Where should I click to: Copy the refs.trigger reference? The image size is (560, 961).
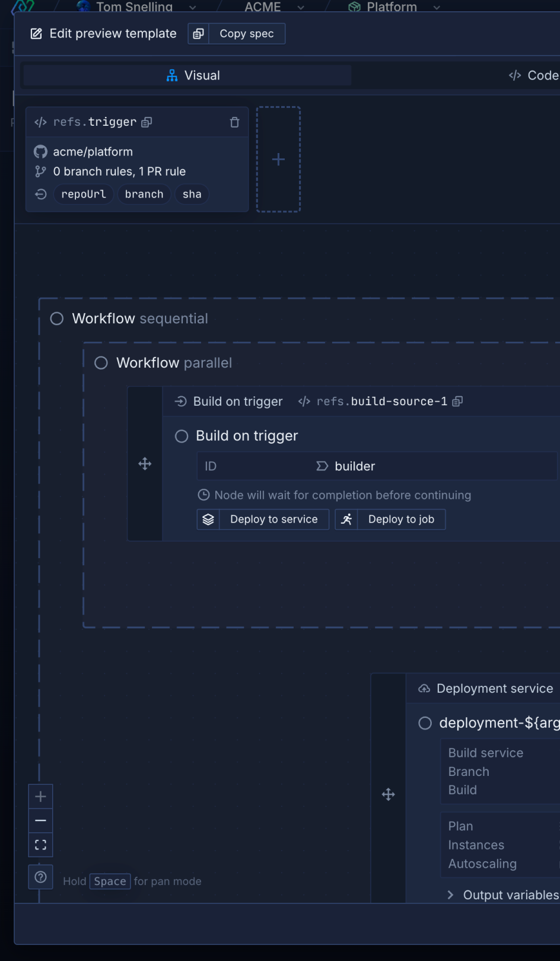pos(147,122)
